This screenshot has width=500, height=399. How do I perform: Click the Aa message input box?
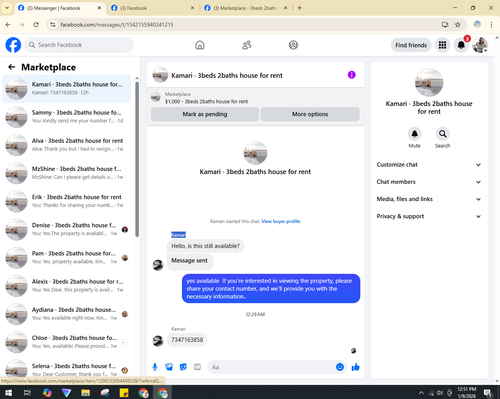(x=270, y=367)
